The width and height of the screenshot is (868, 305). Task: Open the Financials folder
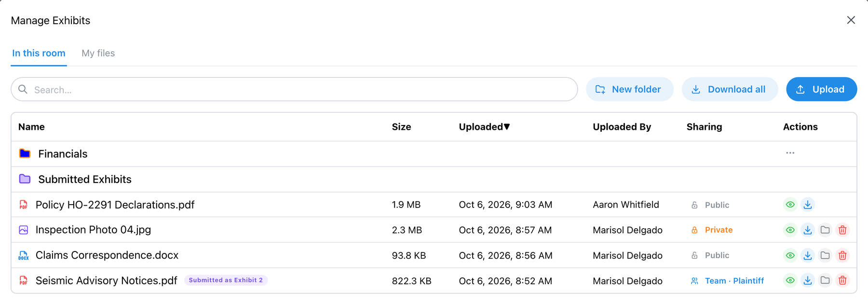click(63, 154)
